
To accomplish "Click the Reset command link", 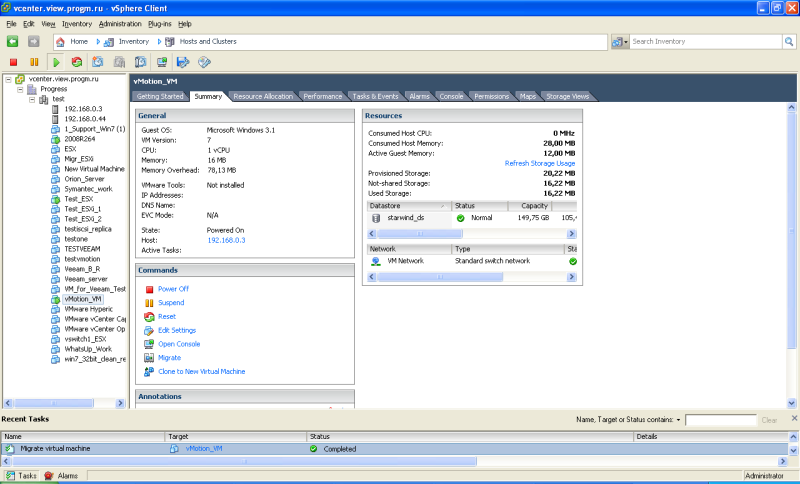I will (x=167, y=317).
